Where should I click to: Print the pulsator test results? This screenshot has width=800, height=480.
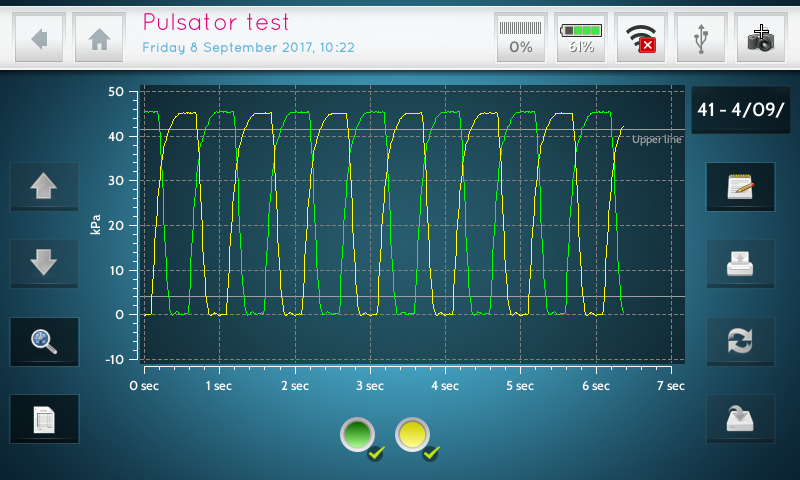click(740, 264)
